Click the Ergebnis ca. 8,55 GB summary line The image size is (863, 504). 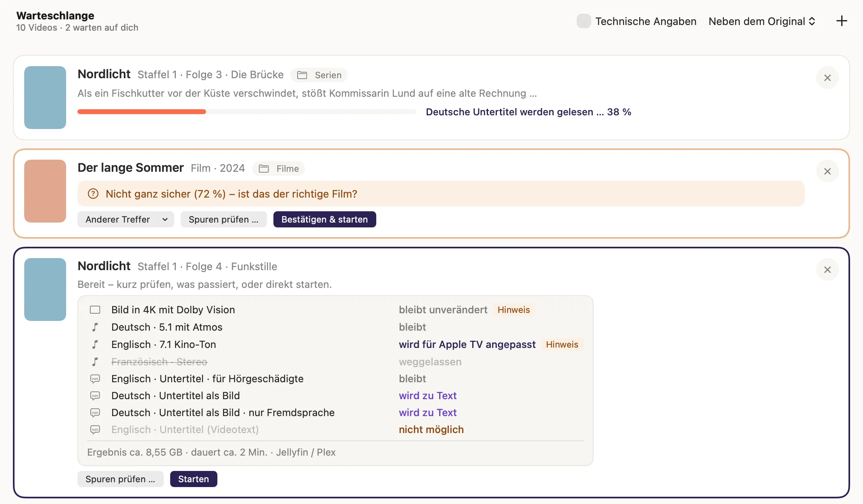tap(211, 452)
